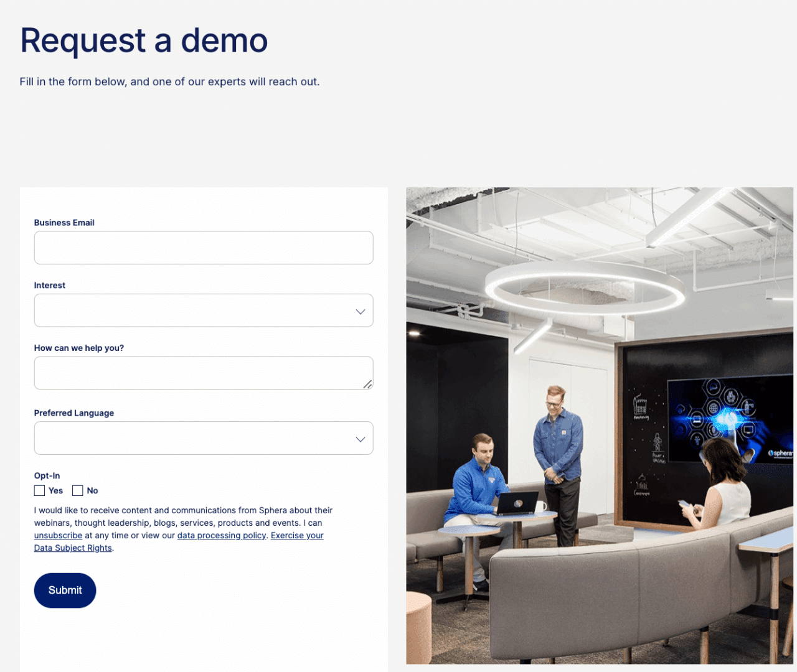Image resolution: width=797 pixels, height=672 pixels.
Task: Open the unsubscribe link
Action: 58,535
